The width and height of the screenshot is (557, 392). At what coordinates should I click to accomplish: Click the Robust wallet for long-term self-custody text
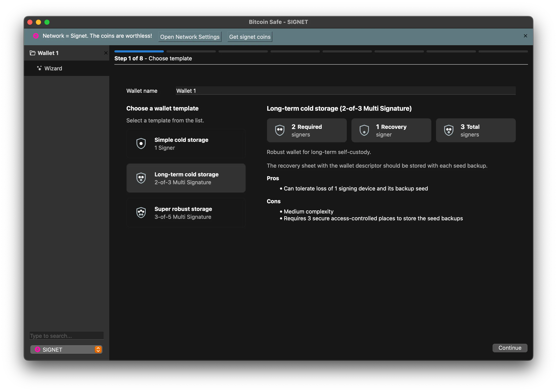[x=319, y=152]
